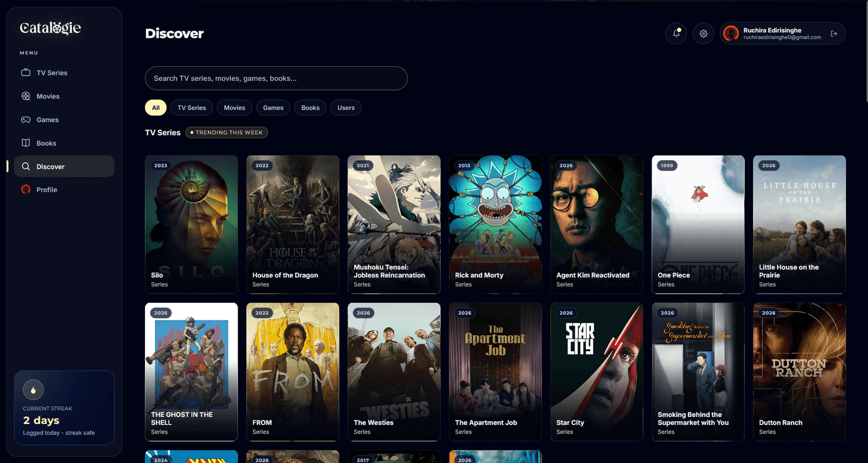Open House of the Dragon card
The height and width of the screenshot is (463, 868).
(293, 224)
